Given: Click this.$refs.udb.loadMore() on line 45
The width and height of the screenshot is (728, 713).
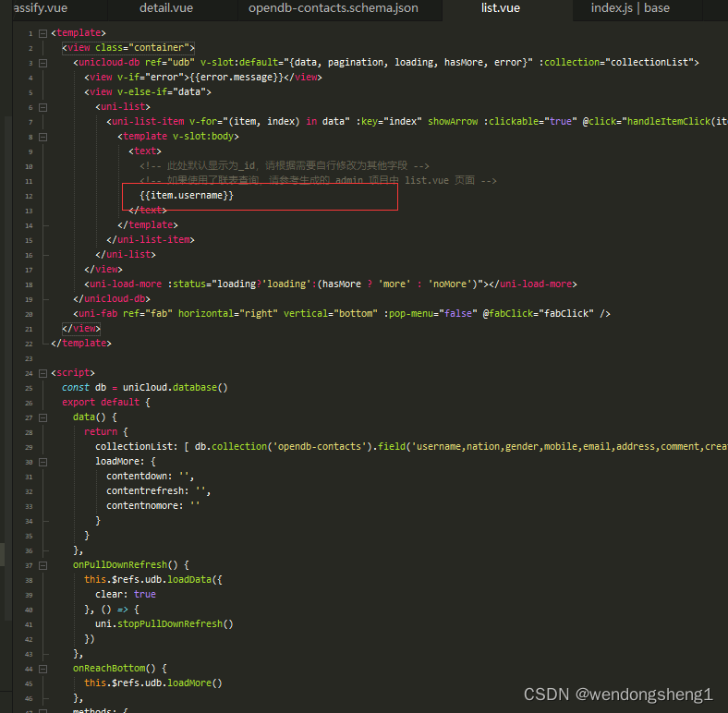Looking at the screenshot, I should click(153, 683).
